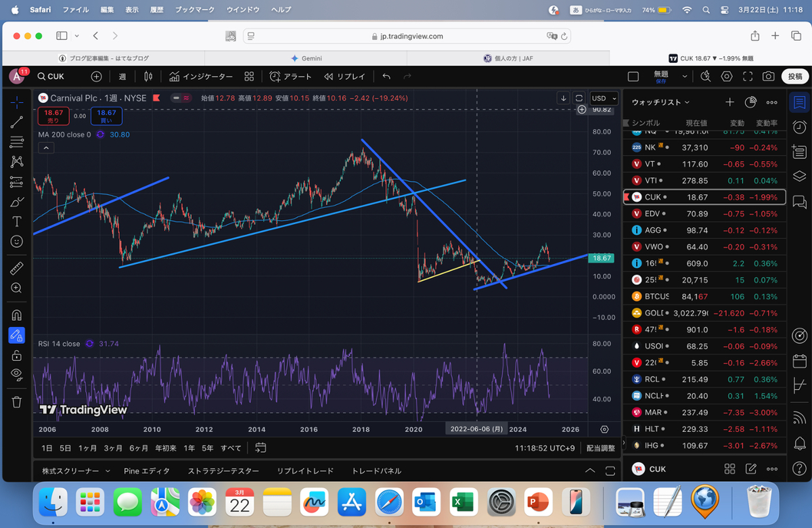Open the ストラテジーテスター tab

click(223, 470)
